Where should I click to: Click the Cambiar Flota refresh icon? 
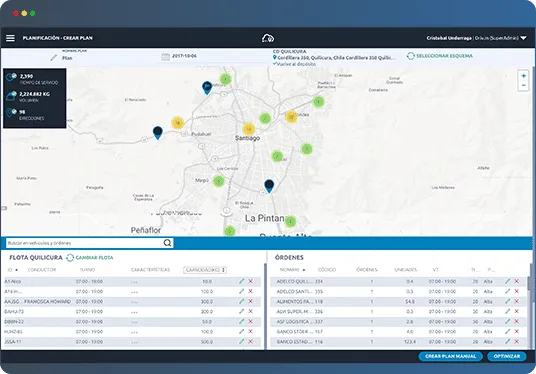pos(70,257)
